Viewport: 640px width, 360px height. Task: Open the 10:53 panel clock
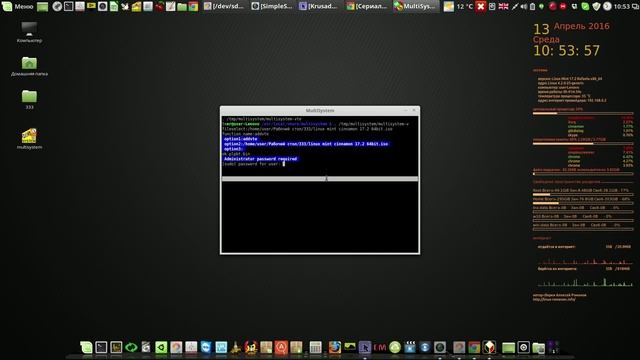coord(622,7)
